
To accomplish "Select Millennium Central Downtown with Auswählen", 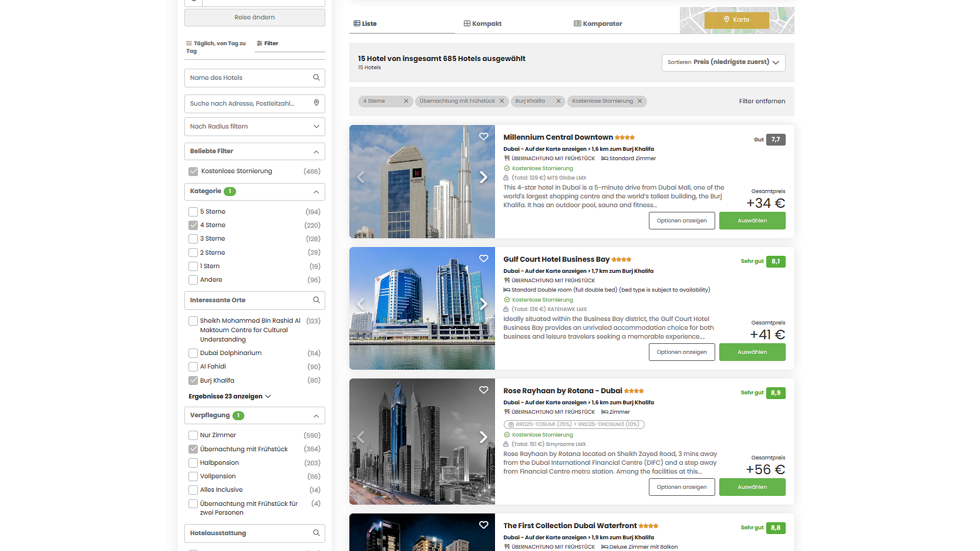I will click(752, 221).
